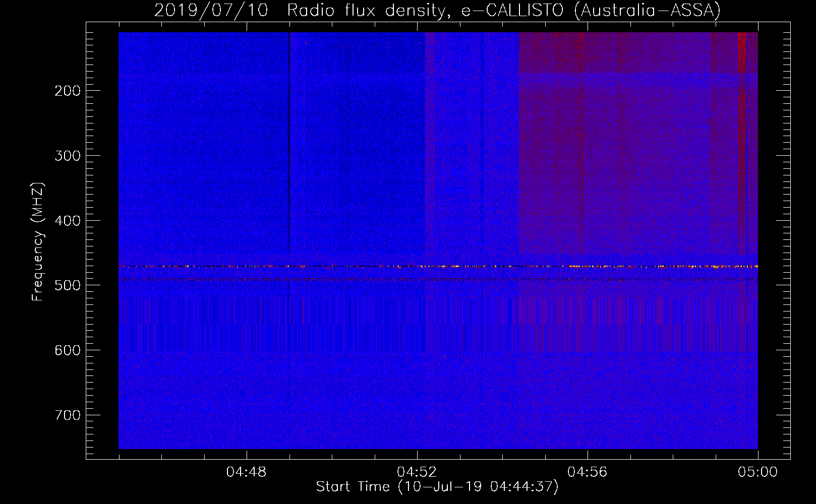This screenshot has width=816, height=504.
Task: Click the 300 frequency tick label
Action: click(x=68, y=156)
